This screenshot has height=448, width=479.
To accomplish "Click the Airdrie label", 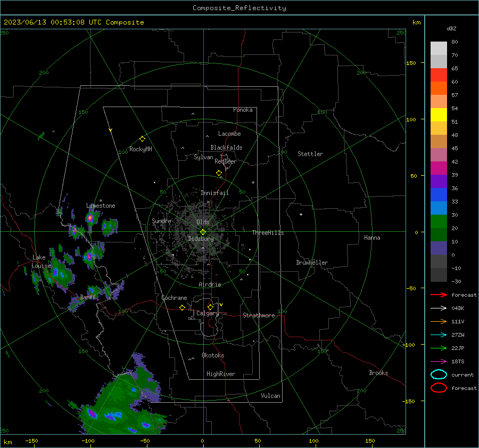I will pyautogui.click(x=210, y=284).
